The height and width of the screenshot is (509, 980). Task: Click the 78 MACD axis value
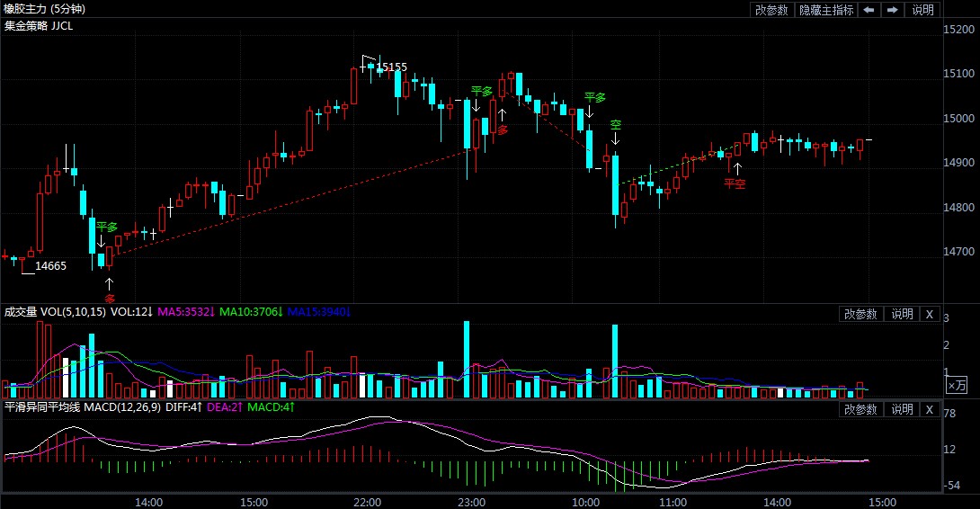coord(949,414)
